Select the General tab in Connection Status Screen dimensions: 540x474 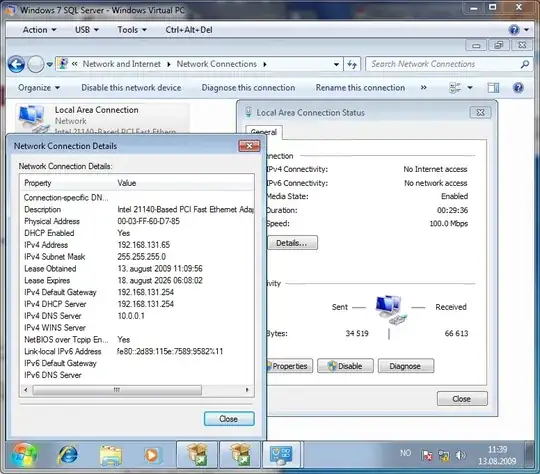point(264,132)
